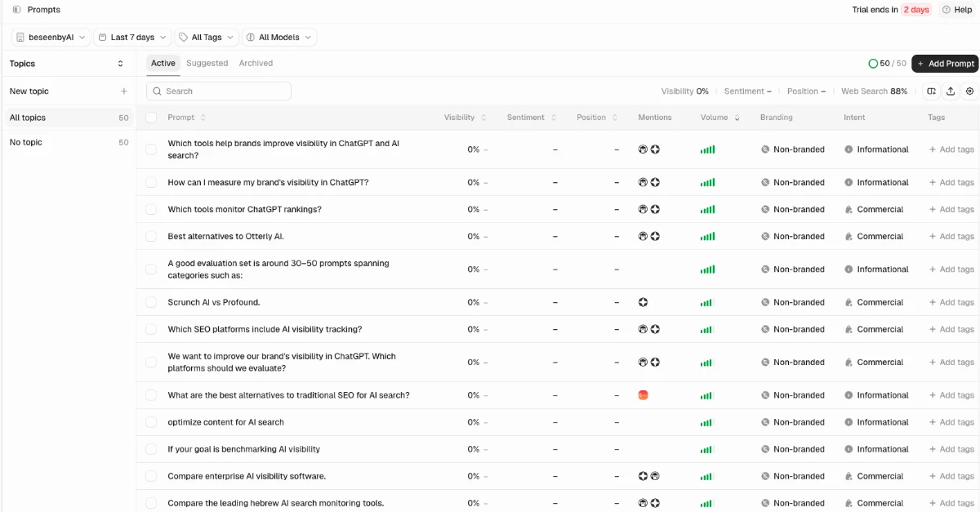Click the volume bars in 'Best alternatives to Otterly AI' row

pos(707,236)
